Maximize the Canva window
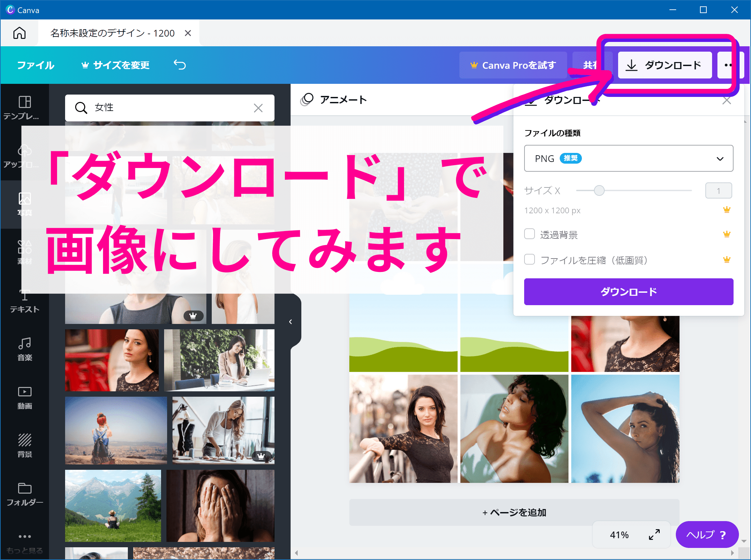 703,10
